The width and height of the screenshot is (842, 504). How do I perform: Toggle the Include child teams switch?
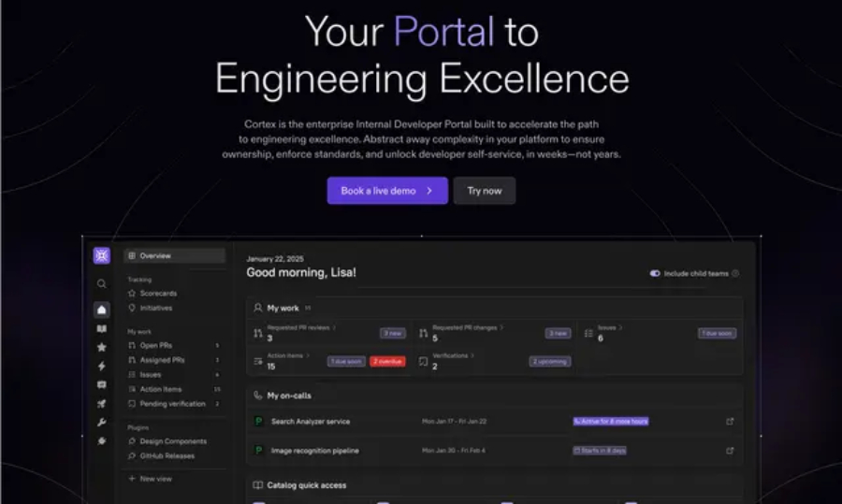pyautogui.click(x=655, y=273)
